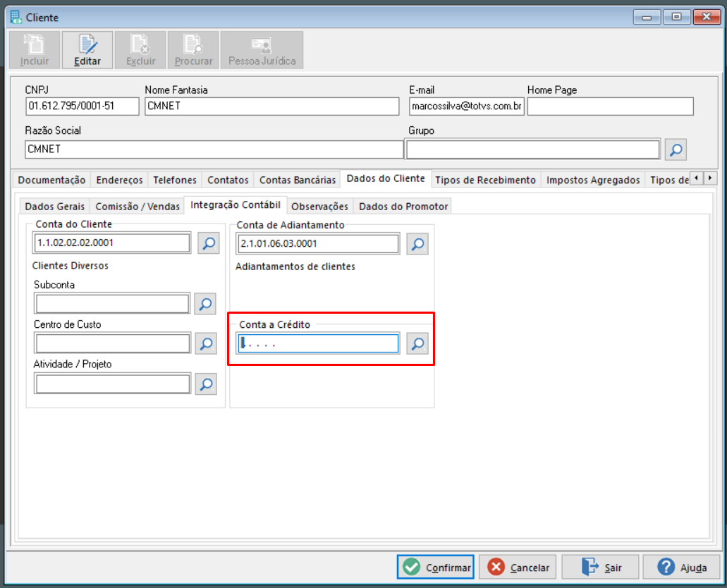The height and width of the screenshot is (588, 727).
Task: Focus the Conta de Adiantamento field
Action: click(318, 244)
